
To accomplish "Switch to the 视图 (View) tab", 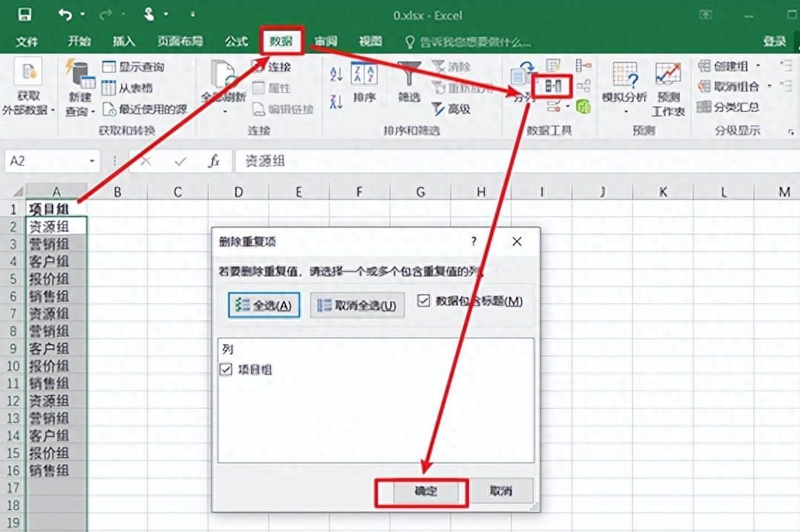I will tap(371, 41).
